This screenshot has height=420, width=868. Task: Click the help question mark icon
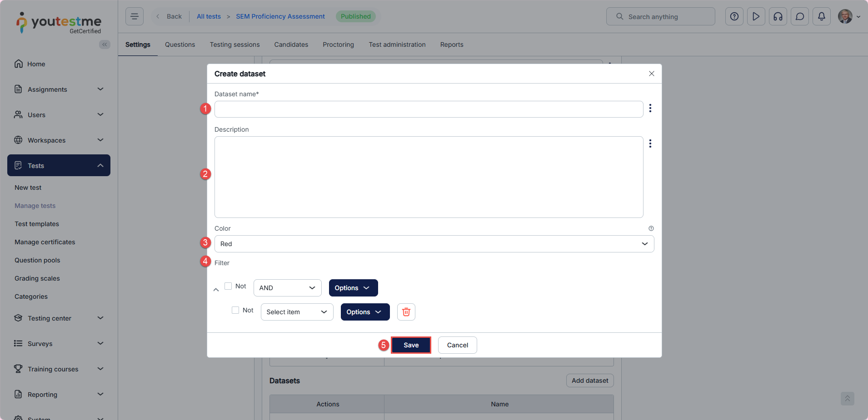pyautogui.click(x=734, y=16)
